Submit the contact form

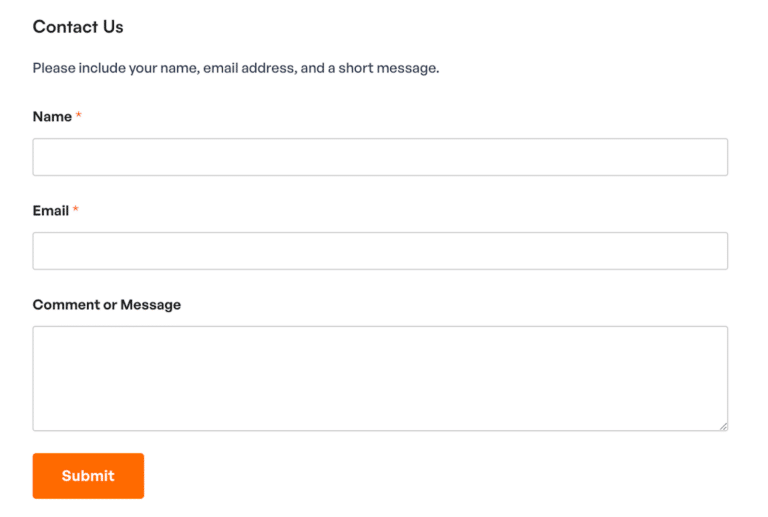(x=88, y=476)
